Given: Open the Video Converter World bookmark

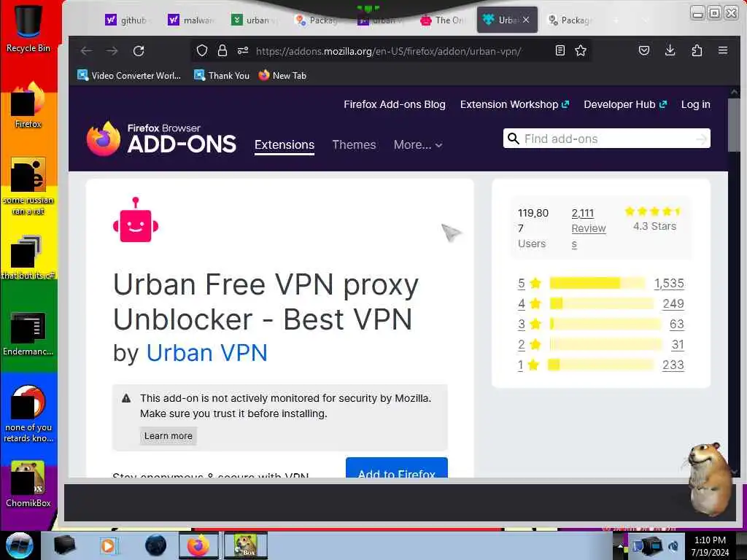Looking at the screenshot, I should pos(129,75).
